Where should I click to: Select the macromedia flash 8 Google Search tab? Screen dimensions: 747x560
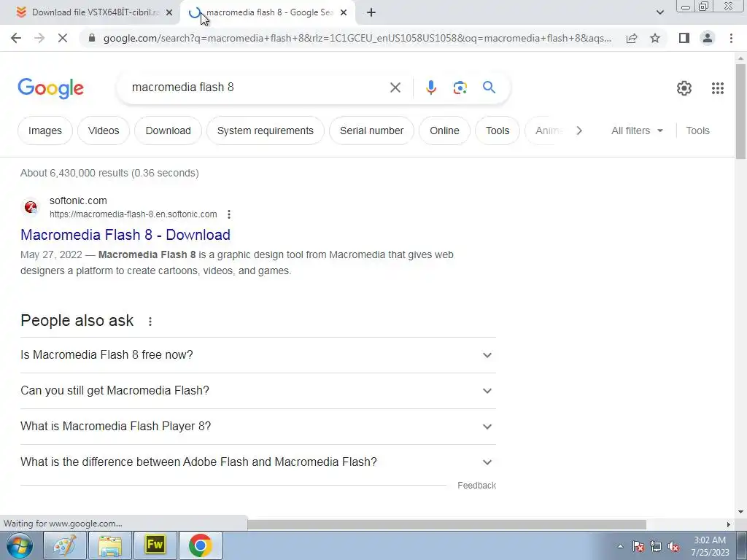point(267,13)
